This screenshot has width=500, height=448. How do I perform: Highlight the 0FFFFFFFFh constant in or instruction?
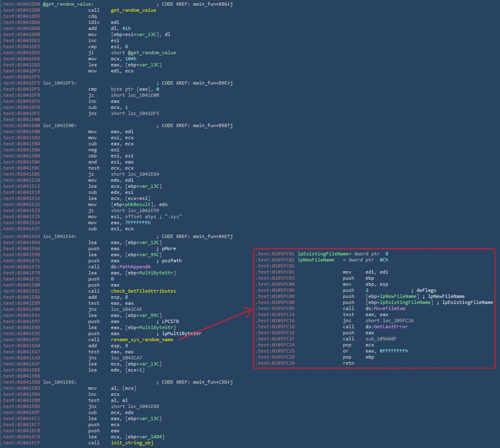click(x=394, y=351)
